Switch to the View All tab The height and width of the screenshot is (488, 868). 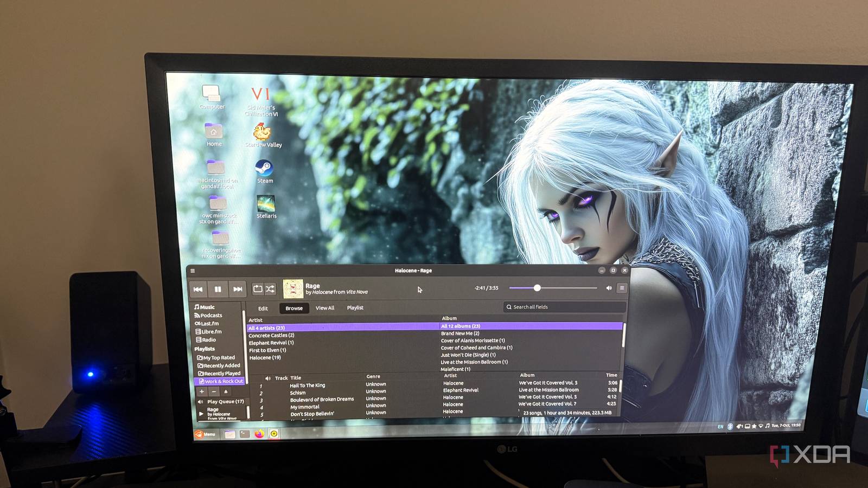[x=325, y=307]
